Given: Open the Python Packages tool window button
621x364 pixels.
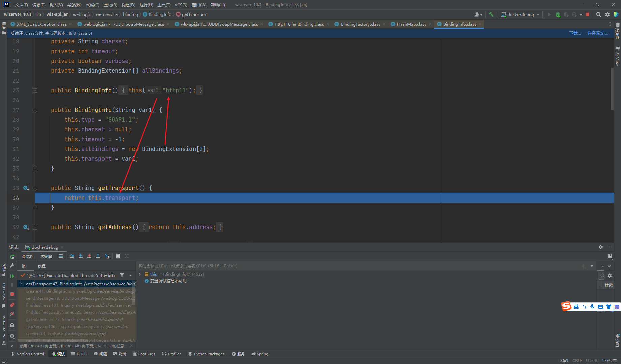Looking at the screenshot, I should (206, 354).
